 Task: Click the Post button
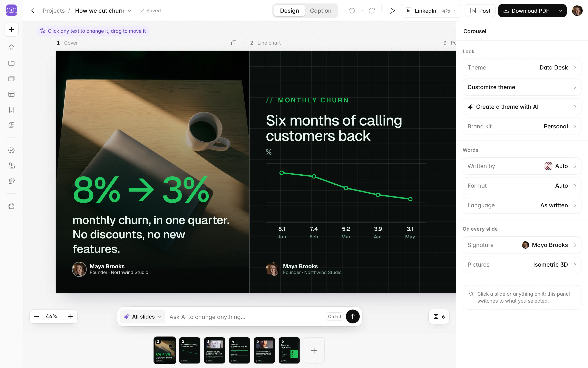click(x=480, y=11)
